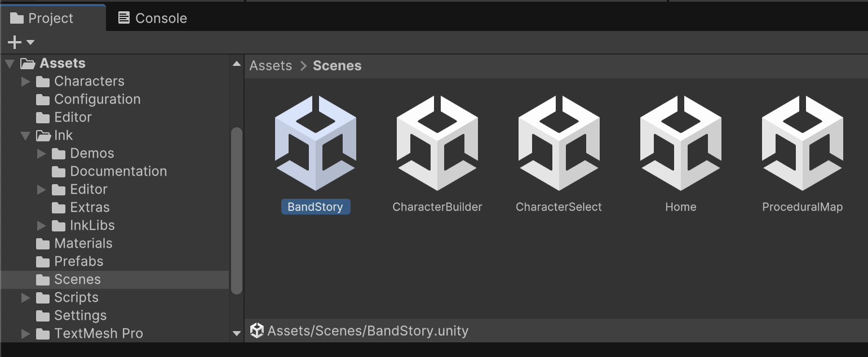Click Assets in the breadcrumb path
This screenshot has width=868, height=357.
271,66
